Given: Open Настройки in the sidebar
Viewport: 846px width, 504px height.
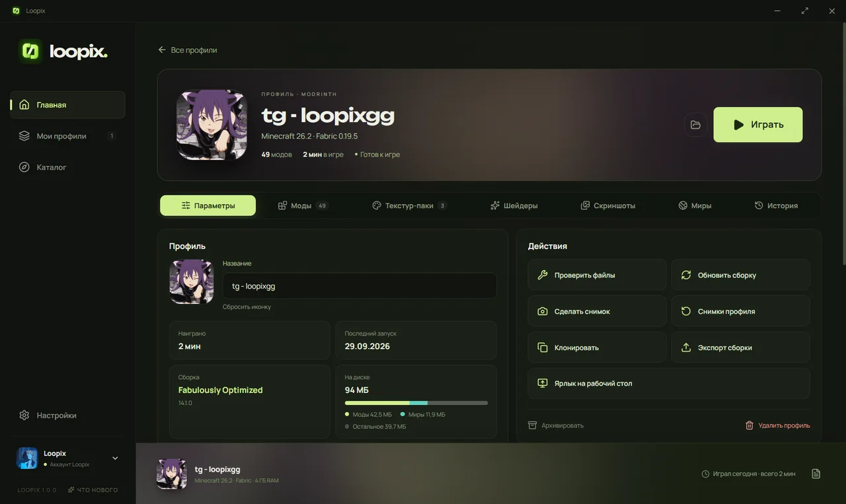Looking at the screenshot, I should pyautogui.click(x=67, y=415).
